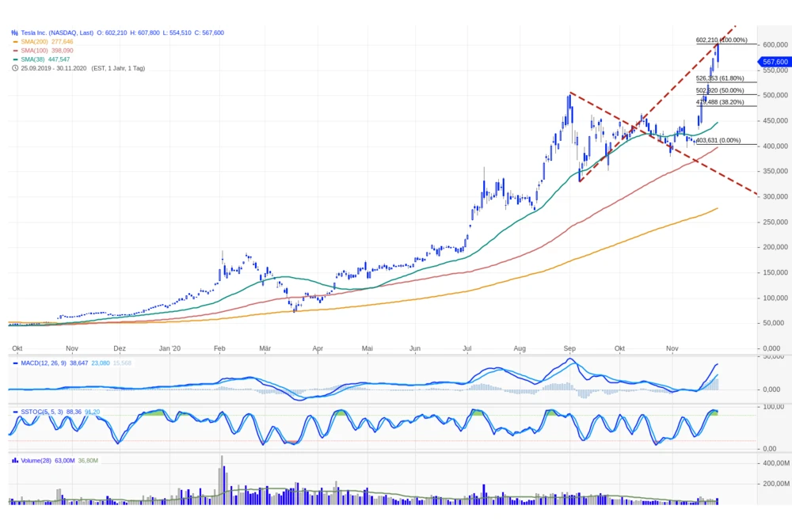This screenshot has width=792, height=532.
Task: Select the 50.00% Fibonacci level label
Action: (720, 91)
